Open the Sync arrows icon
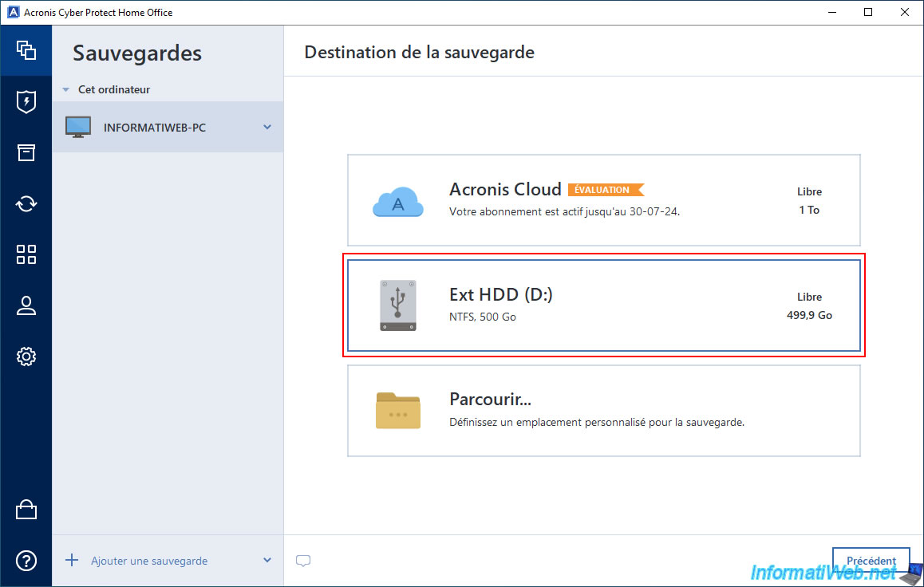 26,203
